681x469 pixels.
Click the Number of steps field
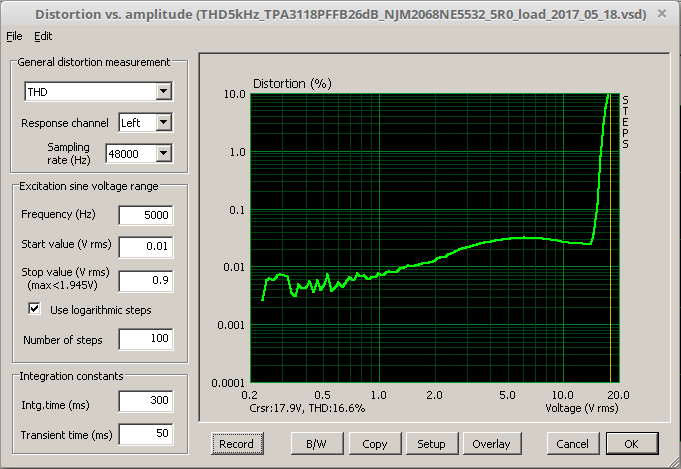pos(145,340)
